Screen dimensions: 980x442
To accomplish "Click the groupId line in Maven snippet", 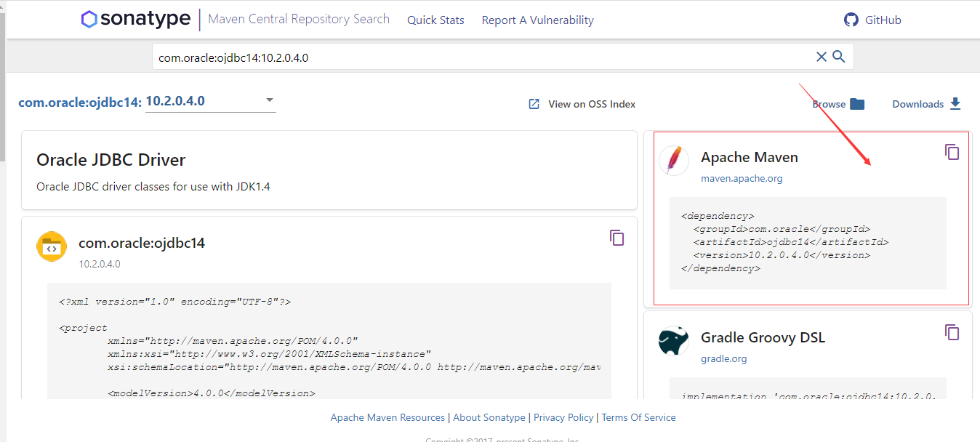I will (x=782, y=229).
